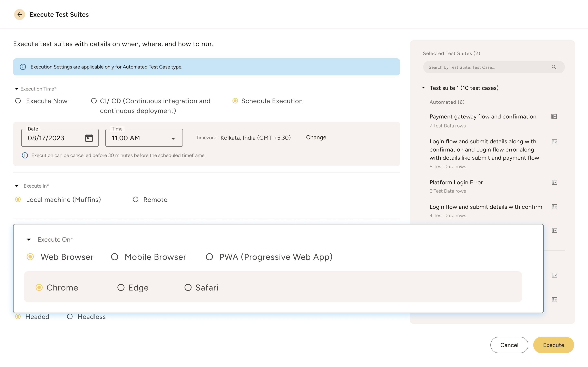Switch execution mode to Headless
Image resolution: width=588 pixels, height=367 pixels.
pyautogui.click(x=70, y=316)
